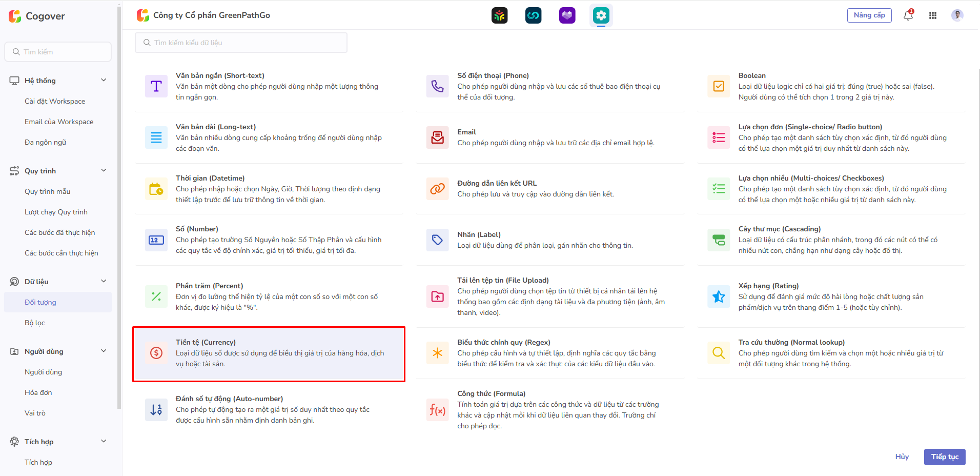
Task: Click the notification bell icon
Action: [x=908, y=15]
